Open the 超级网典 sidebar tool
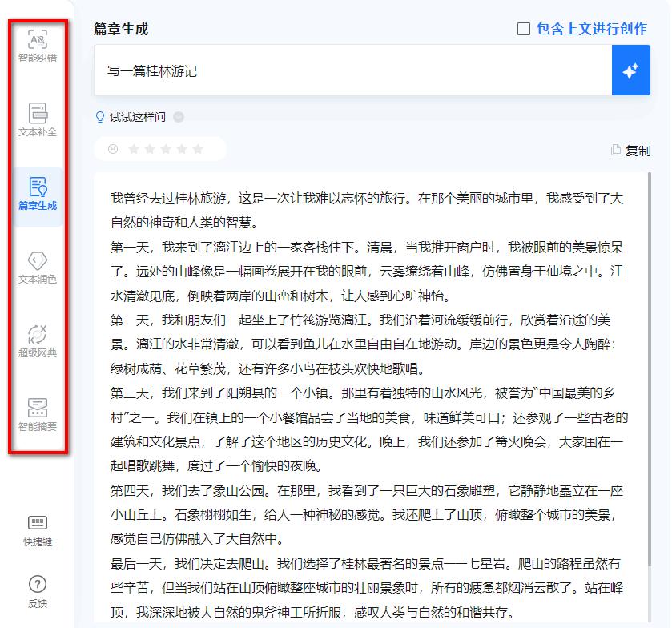Screen dimensions: 672x628 tap(38, 341)
